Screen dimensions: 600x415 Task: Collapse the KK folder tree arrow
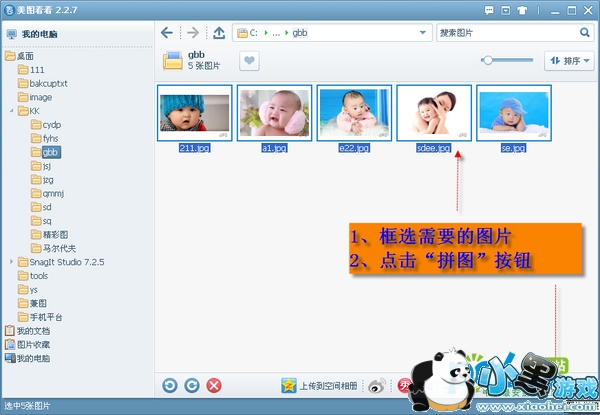[11, 111]
